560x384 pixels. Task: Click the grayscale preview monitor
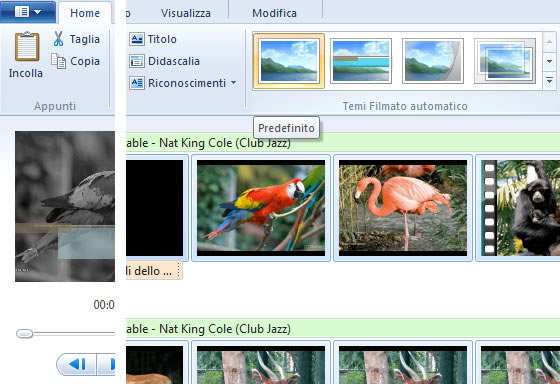pos(65,206)
